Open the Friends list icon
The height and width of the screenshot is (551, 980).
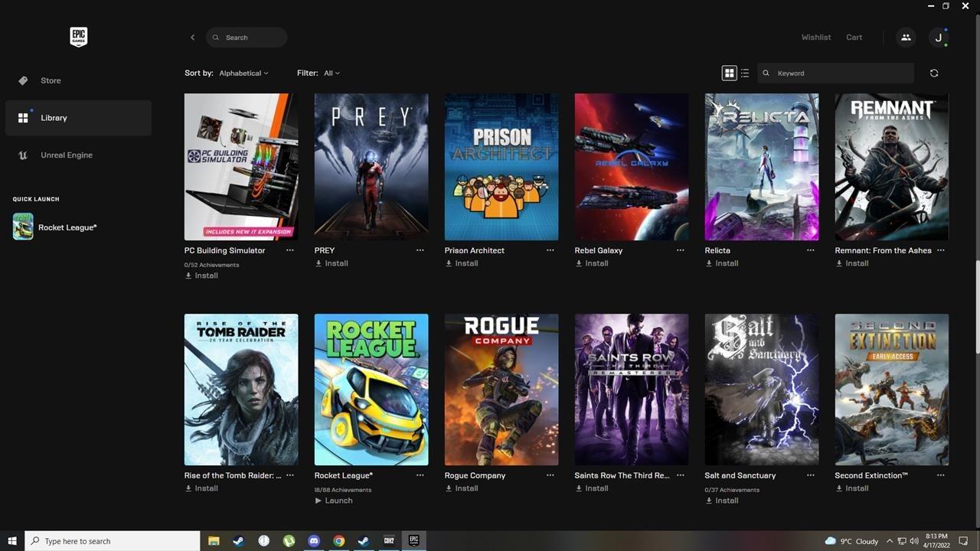coord(906,37)
